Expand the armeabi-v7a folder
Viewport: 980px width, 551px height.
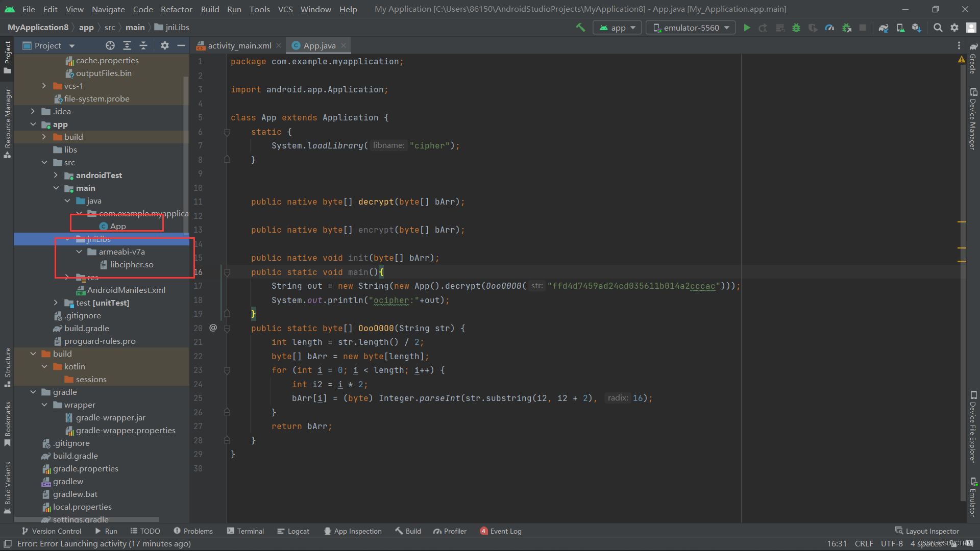(80, 252)
